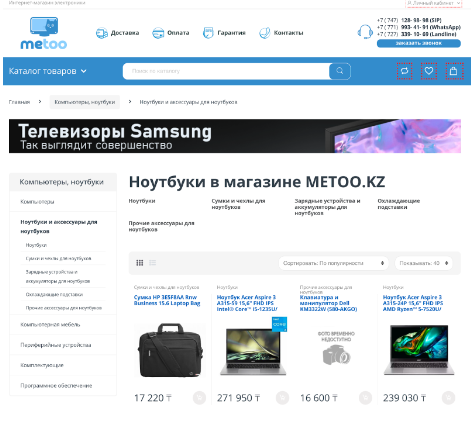Open the Доставка delivery truck icon
This screenshot has width=471, height=421.
click(x=102, y=33)
